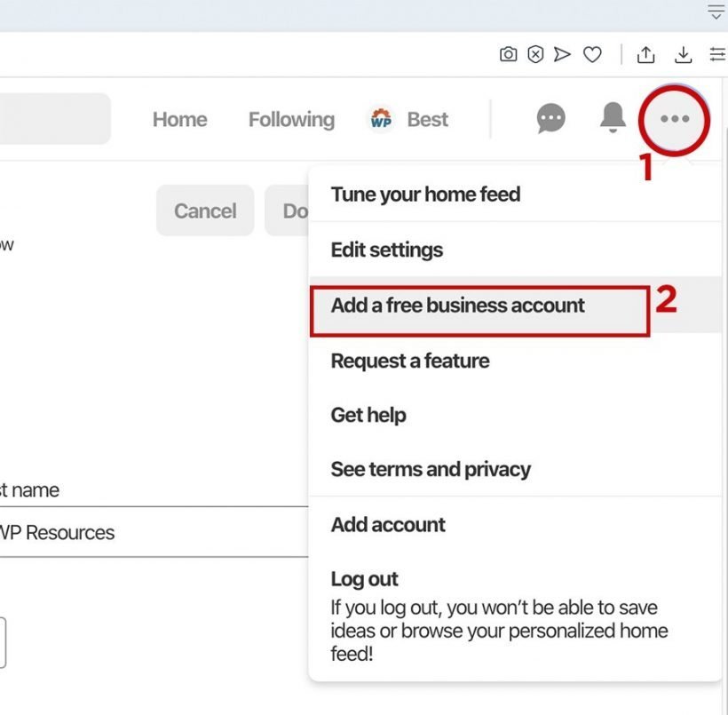
Task: Click the Cancel button
Action: 205,211
